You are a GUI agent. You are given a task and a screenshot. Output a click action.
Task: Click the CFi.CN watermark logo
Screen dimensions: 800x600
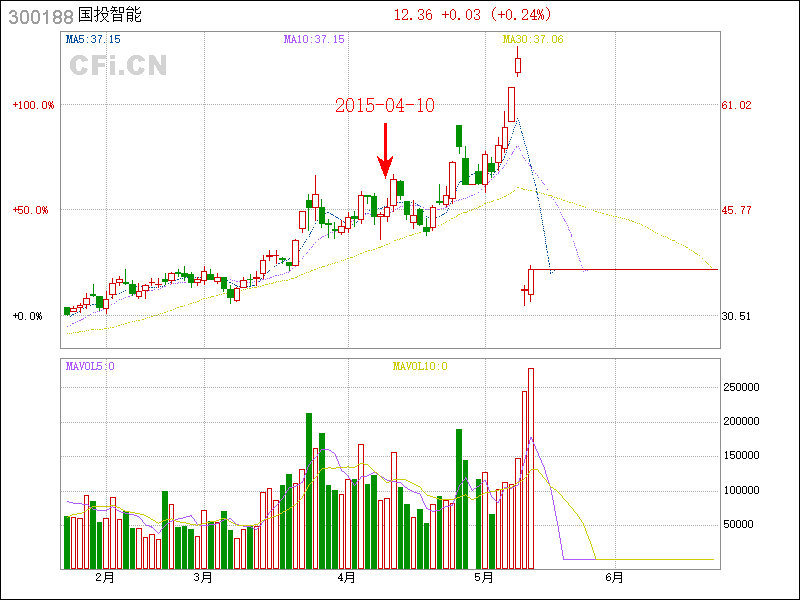[x=118, y=65]
